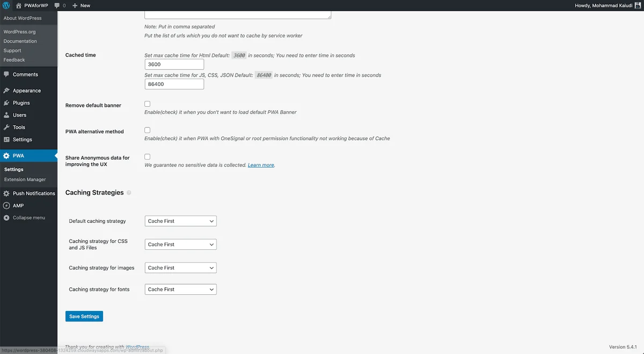Click the user avatar in admin bar
The width and height of the screenshot is (644, 354).
tap(638, 5)
